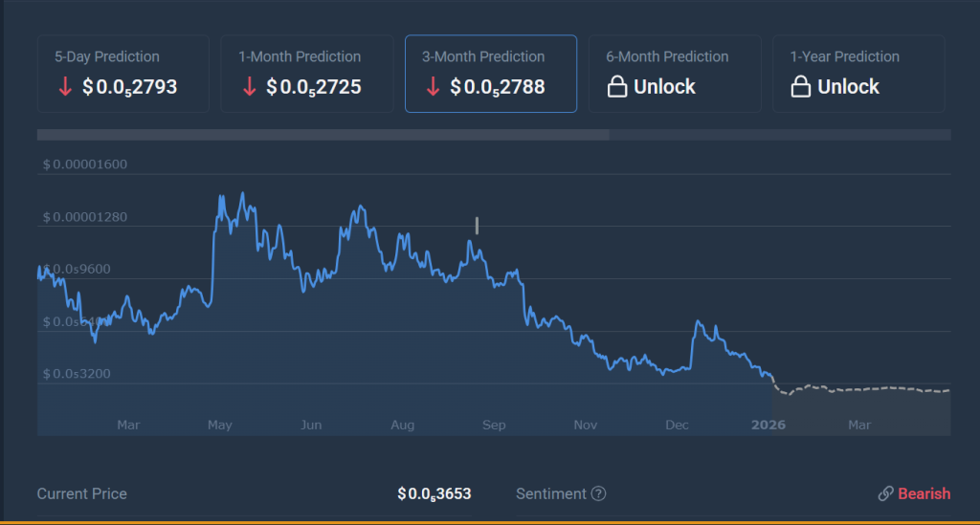Unlock the 1-Year Prediction

pyautogui.click(x=857, y=74)
